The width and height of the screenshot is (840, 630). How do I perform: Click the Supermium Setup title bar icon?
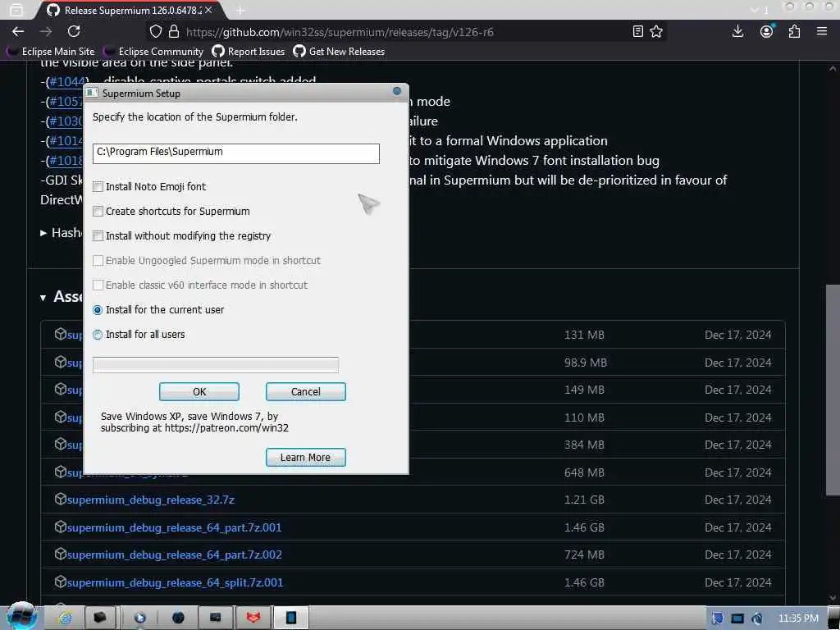click(x=92, y=93)
